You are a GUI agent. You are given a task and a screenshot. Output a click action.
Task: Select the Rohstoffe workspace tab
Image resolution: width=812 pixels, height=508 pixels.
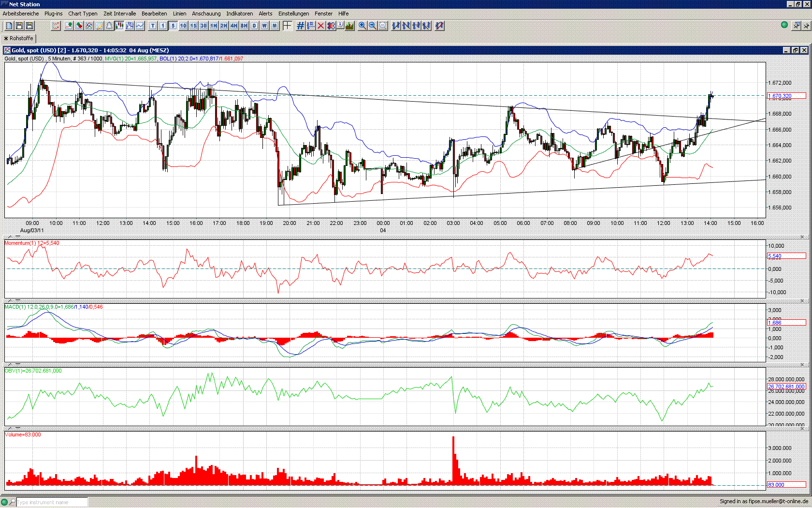coord(19,38)
